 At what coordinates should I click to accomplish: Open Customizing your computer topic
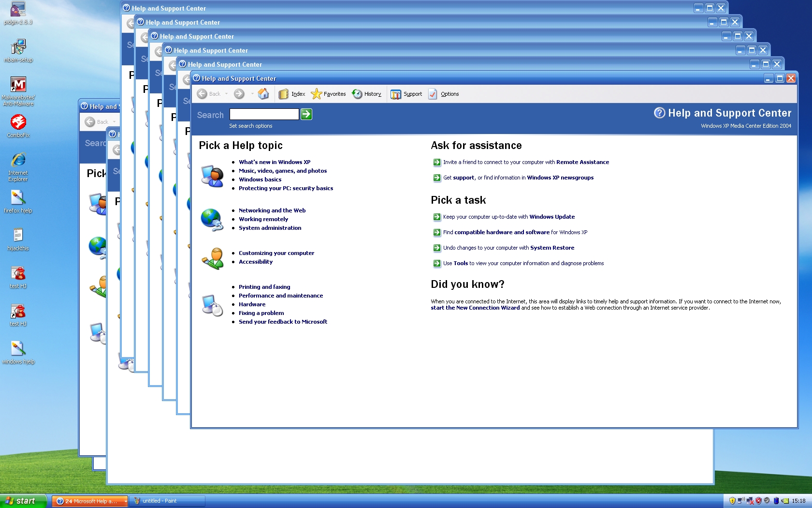click(276, 253)
